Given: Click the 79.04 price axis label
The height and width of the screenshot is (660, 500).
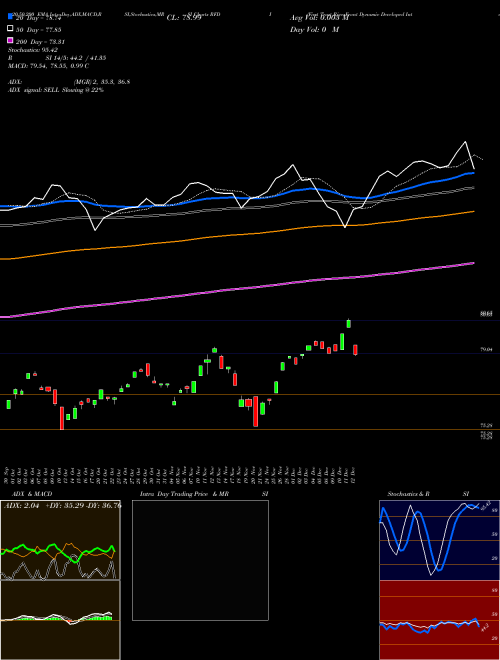Looking at the screenshot, I should (x=486, y=349).
